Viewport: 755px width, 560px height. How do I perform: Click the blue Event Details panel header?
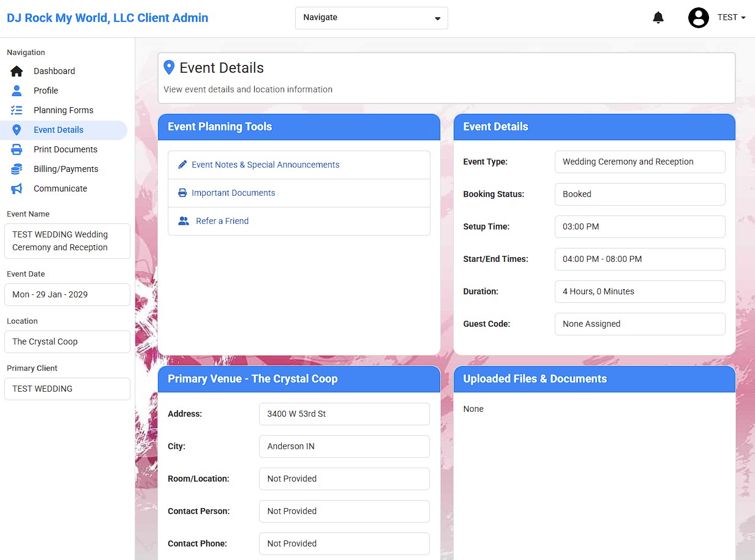(x=594, y=127)
